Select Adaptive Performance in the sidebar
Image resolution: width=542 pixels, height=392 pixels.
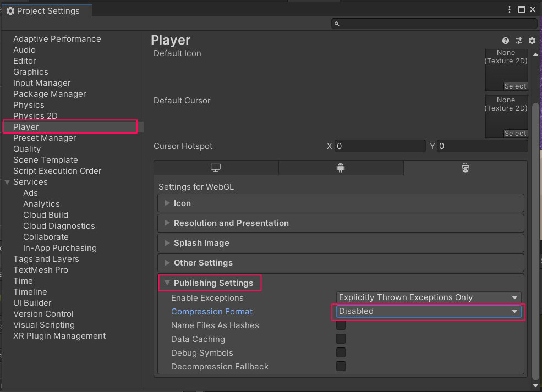pos(57,39)
